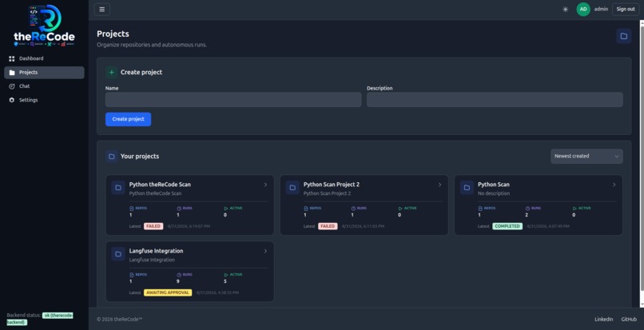Open Settings from the sidebar
The image size is (644, 330).
45,100
